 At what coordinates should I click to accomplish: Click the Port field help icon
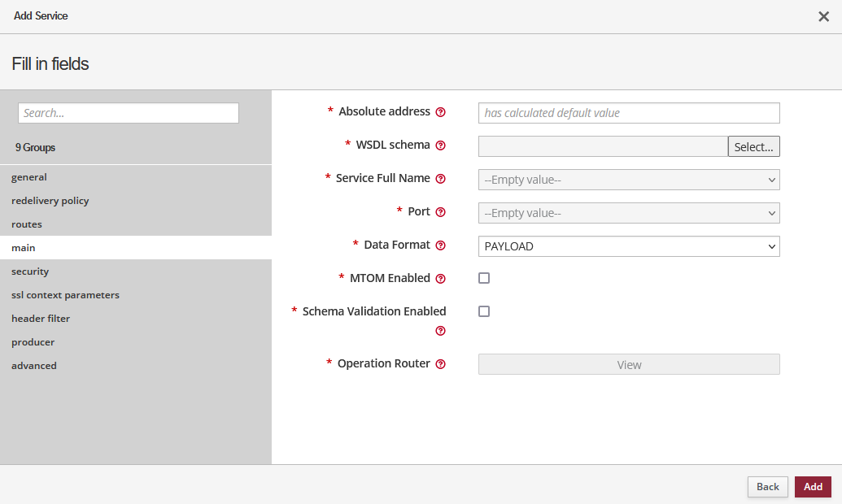(x=441, y=212)
